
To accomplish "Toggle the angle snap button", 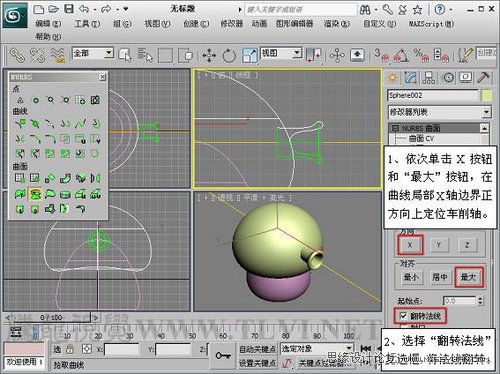I will tap(401, 55).
